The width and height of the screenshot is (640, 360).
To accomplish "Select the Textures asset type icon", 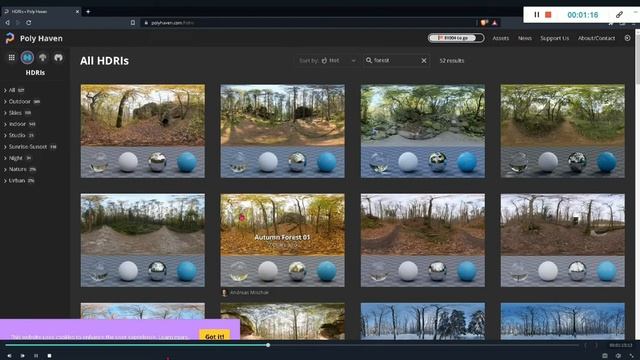I will pyautogui.click(x=43, y=58).
